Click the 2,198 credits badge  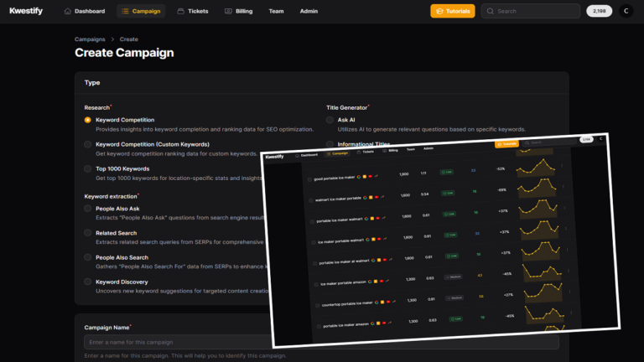click(x=599, y=12)
